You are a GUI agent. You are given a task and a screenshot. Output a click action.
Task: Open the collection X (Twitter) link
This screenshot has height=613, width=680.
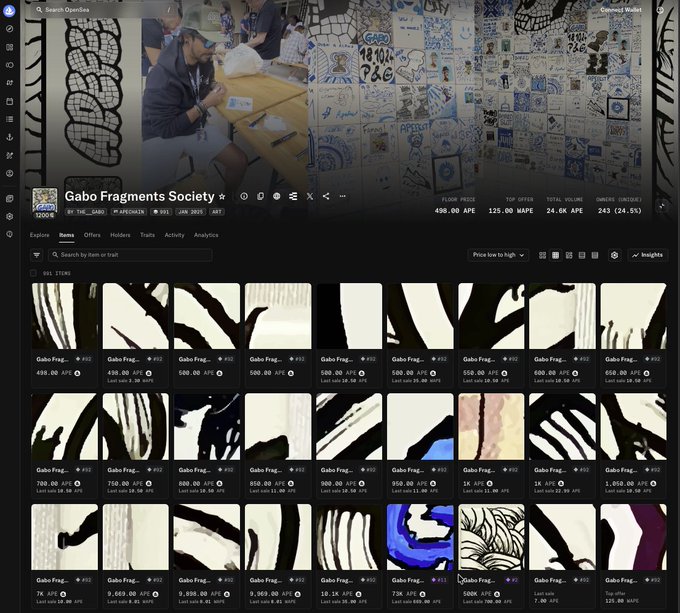click(x=310, y=196)
